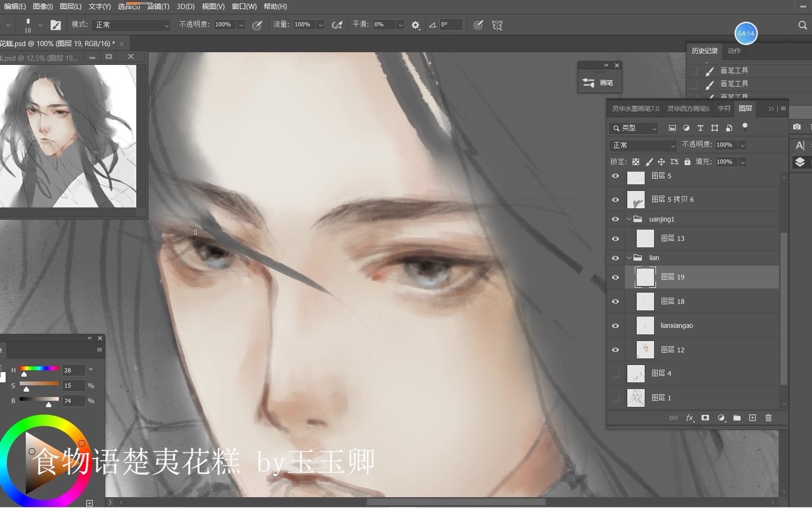The image size is (812, 508).
Task: Open layer fill dropdown arrow
Action: pos(742,162)
